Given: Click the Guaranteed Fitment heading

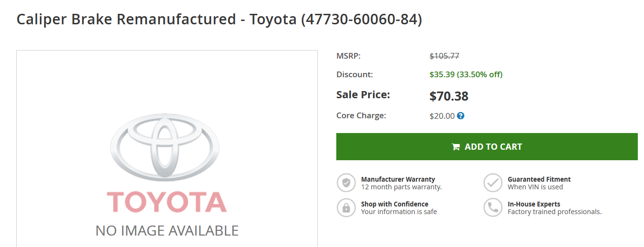Looking at the screenshot, I should click(x=539, y=179).
